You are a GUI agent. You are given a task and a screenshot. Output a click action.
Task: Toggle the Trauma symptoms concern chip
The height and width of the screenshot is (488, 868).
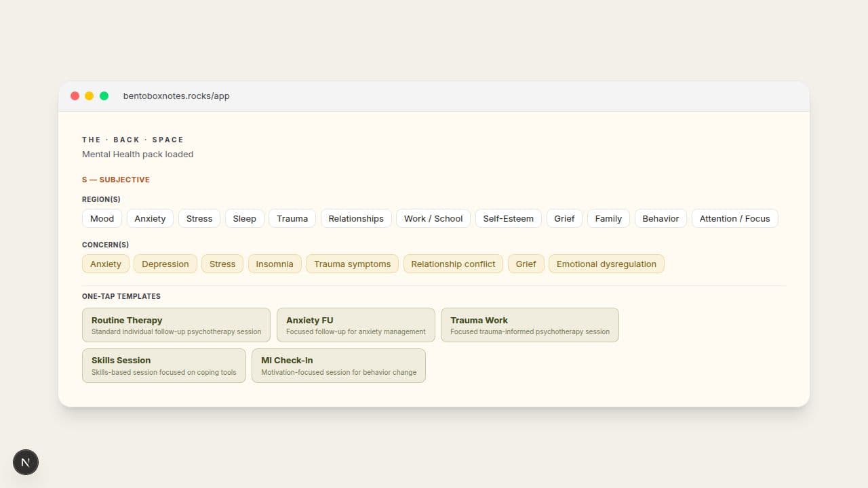point(353,264)
